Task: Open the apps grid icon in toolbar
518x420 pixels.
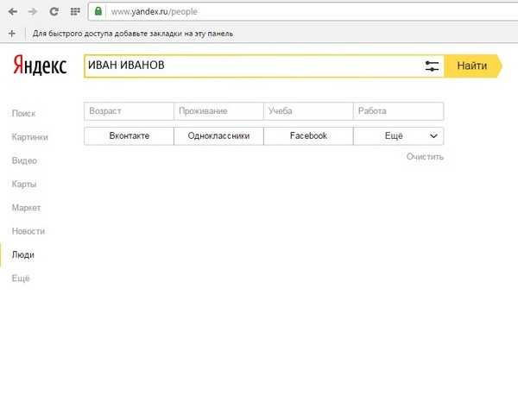Action: tap(75, 12)
